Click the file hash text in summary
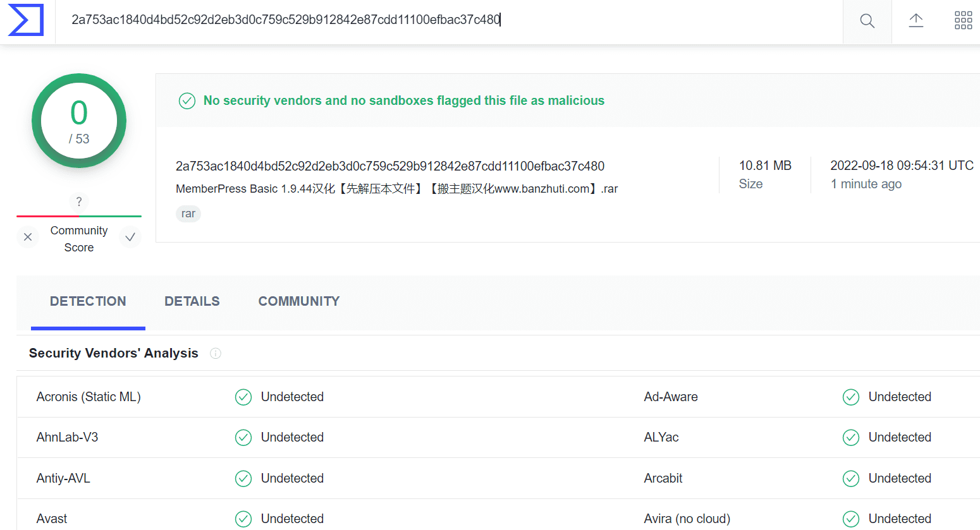Screen dimensions: 980x530 pos(390,166)
